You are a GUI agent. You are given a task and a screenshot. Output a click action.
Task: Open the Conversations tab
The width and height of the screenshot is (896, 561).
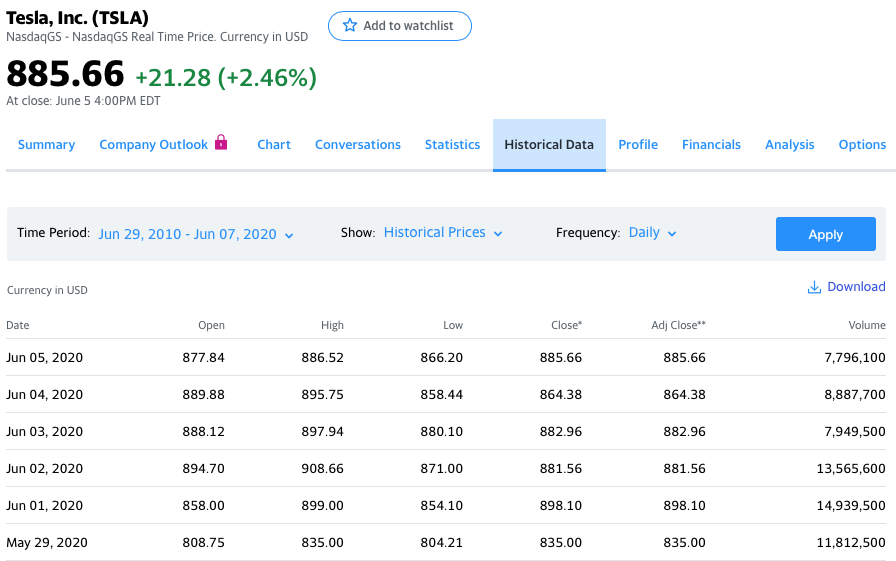point(358,145)
